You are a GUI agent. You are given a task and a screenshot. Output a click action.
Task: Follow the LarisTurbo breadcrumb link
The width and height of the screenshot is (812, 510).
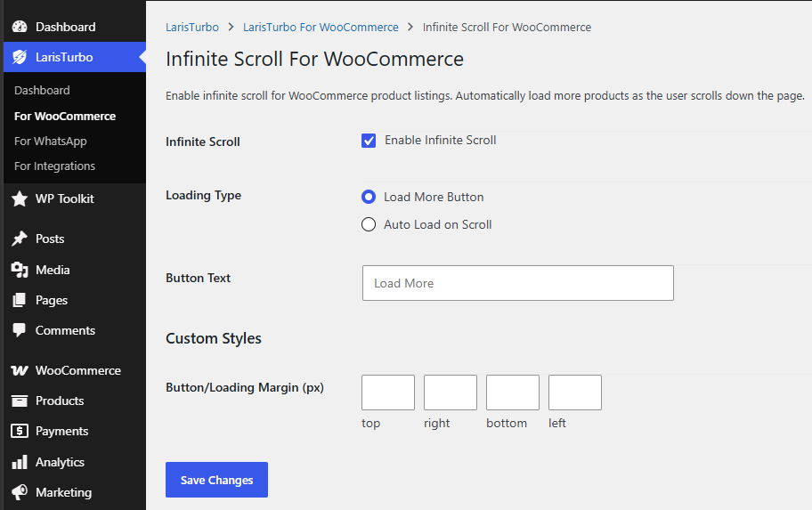[x=192, y=27]
